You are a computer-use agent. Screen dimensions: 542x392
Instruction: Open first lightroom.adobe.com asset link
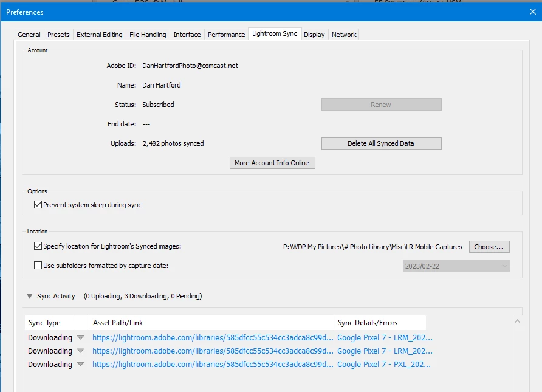[x=213, y=338]
